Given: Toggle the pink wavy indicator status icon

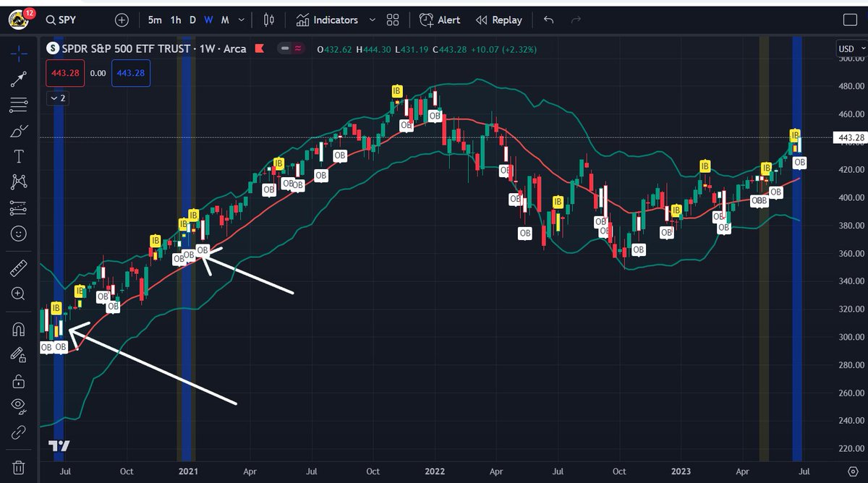Looking at the screenshot, I should (x=298, y=49).
